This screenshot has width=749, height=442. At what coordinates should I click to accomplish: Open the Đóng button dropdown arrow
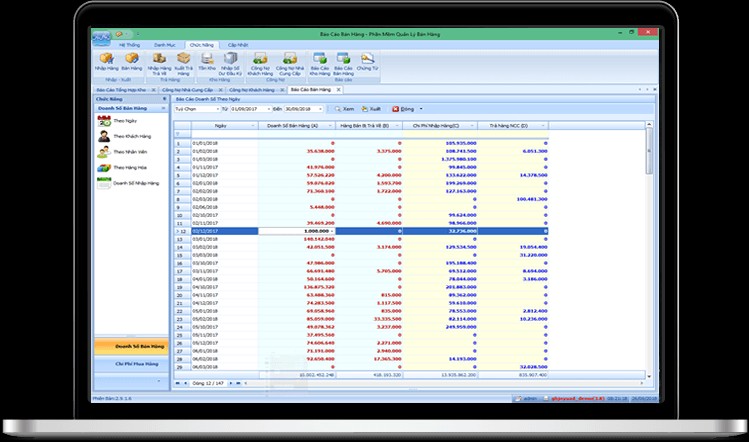[421, 109]
